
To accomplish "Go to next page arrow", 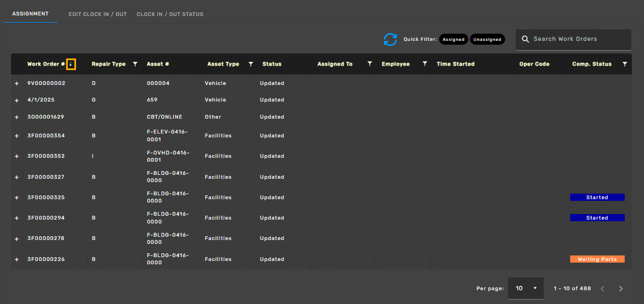I will 621,289.
